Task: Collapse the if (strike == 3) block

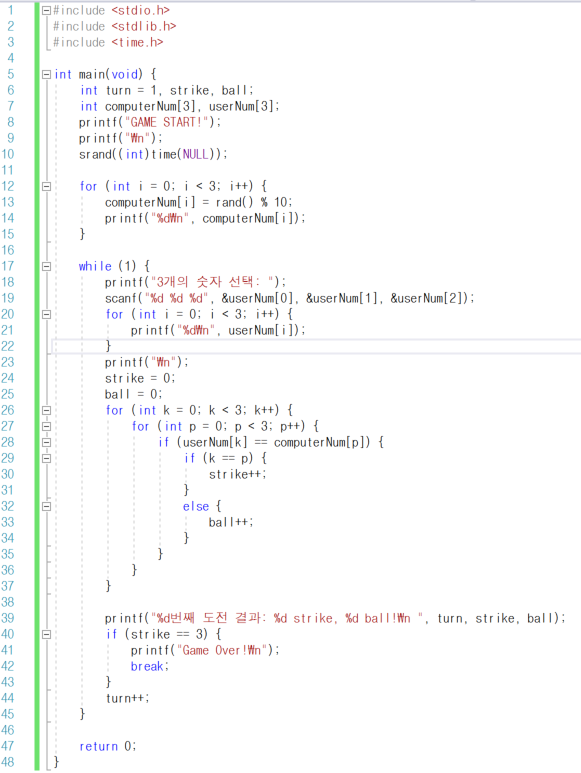Action: coord(46,634)
